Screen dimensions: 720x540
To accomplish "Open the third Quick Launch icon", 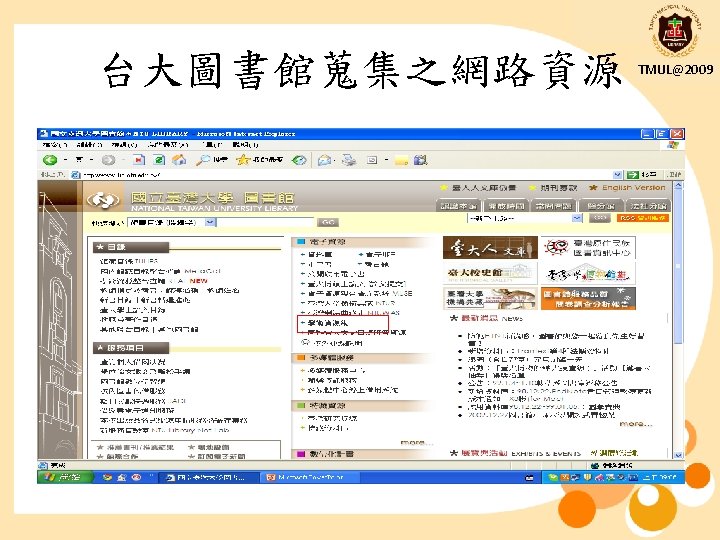I will click(x=136, y=477).
